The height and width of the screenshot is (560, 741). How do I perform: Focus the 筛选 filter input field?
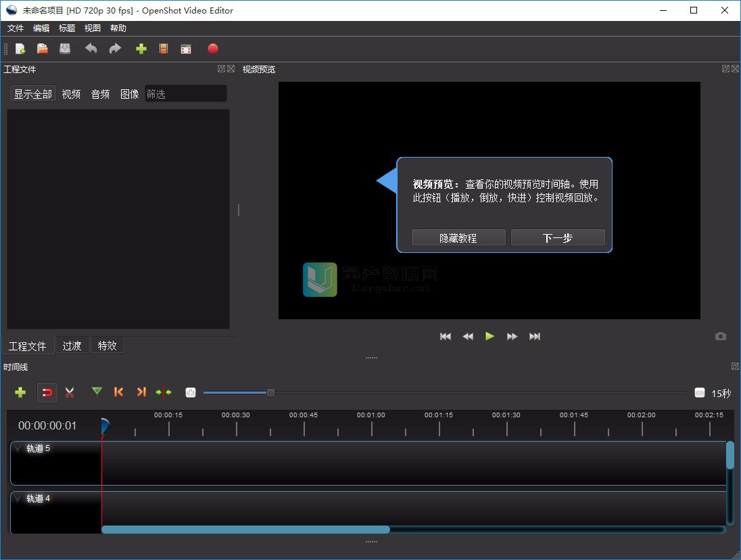pos(186,93)
